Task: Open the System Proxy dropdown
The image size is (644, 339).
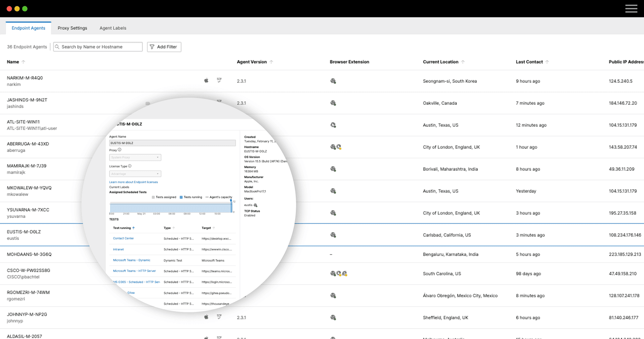Action: pyautogui.click(x=135, y=157)
